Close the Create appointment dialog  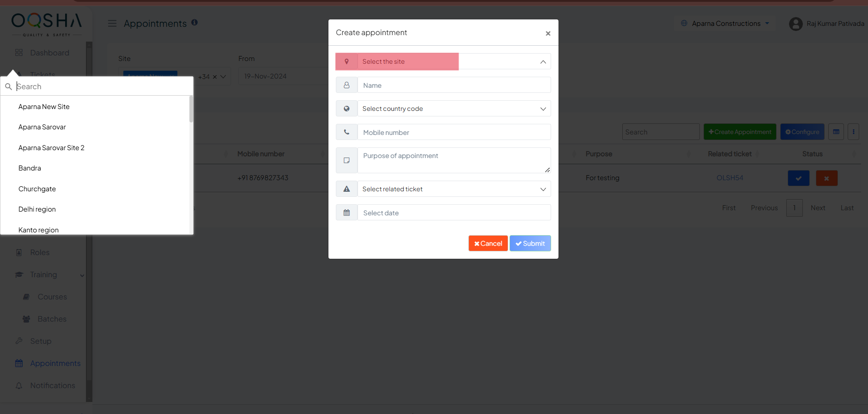pyautogui.click(x=548, y=33)
